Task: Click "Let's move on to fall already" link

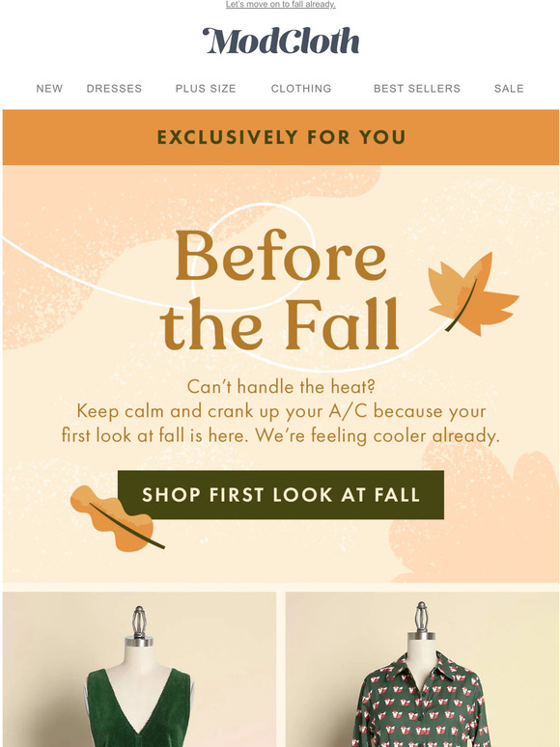Action: tap(281, 4)
